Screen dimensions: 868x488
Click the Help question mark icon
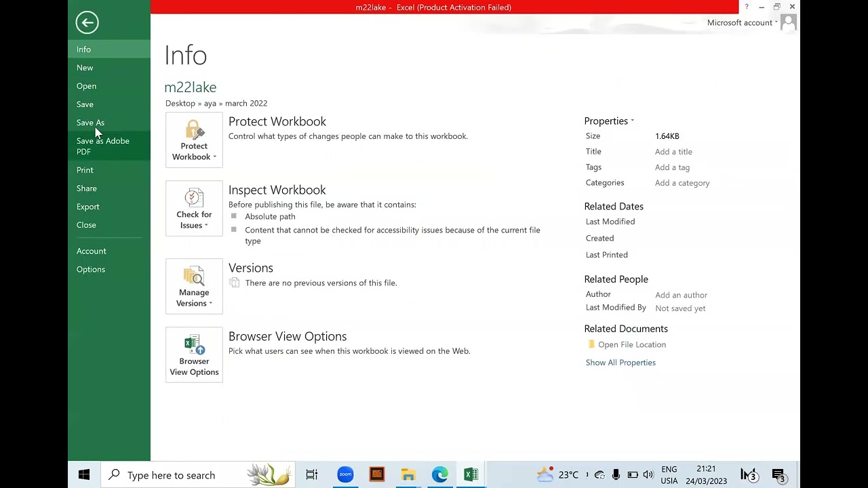747,7
